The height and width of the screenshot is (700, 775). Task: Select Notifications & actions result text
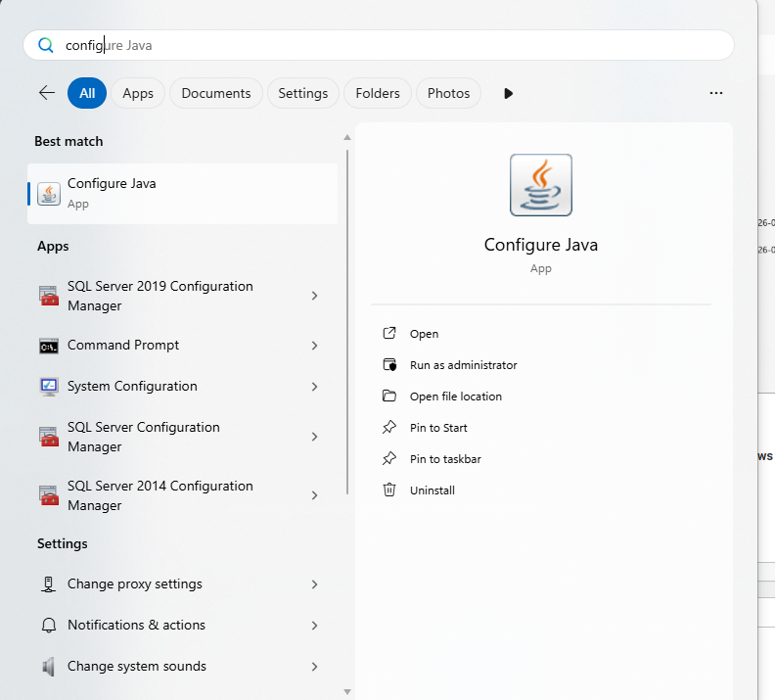coord(136,625)
